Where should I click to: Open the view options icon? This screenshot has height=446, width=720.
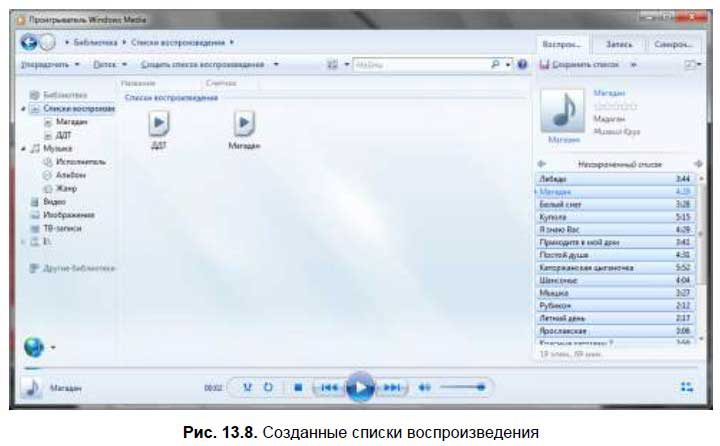point(332,65)
